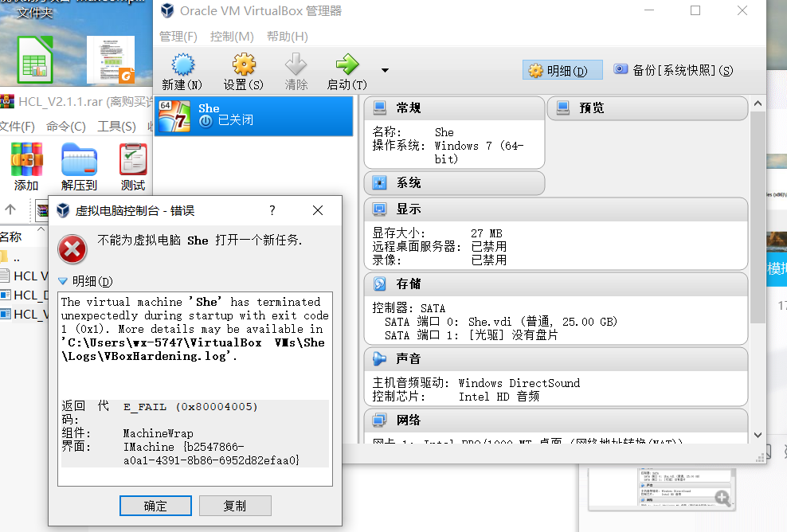Click the monitor icon in General header
This screenshot has width=787, height=532.
(379, 108)
